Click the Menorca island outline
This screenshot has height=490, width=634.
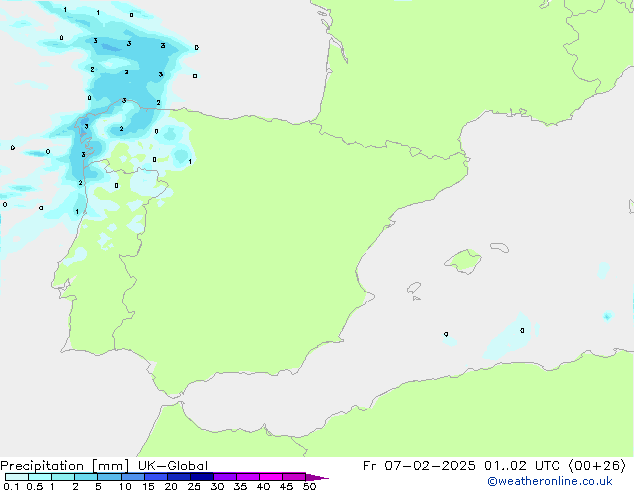[x=500, y=247]
